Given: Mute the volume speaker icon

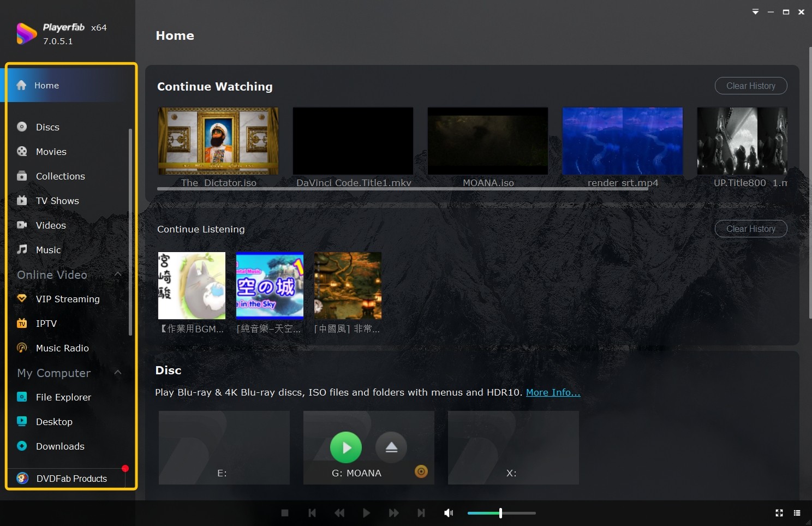Looking at the screenshot, I should tap(449, 512).
